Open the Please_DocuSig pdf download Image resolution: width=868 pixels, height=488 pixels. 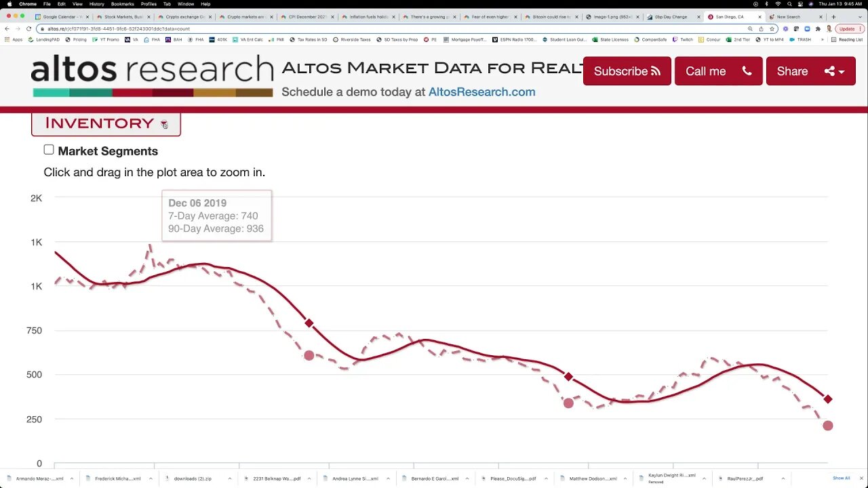point(513,479)
